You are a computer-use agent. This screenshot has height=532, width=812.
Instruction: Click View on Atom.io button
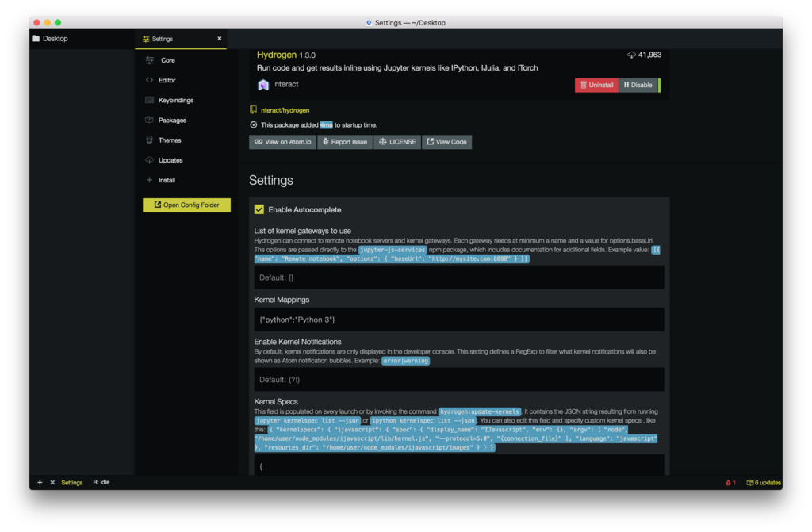(x=283, y=142)
